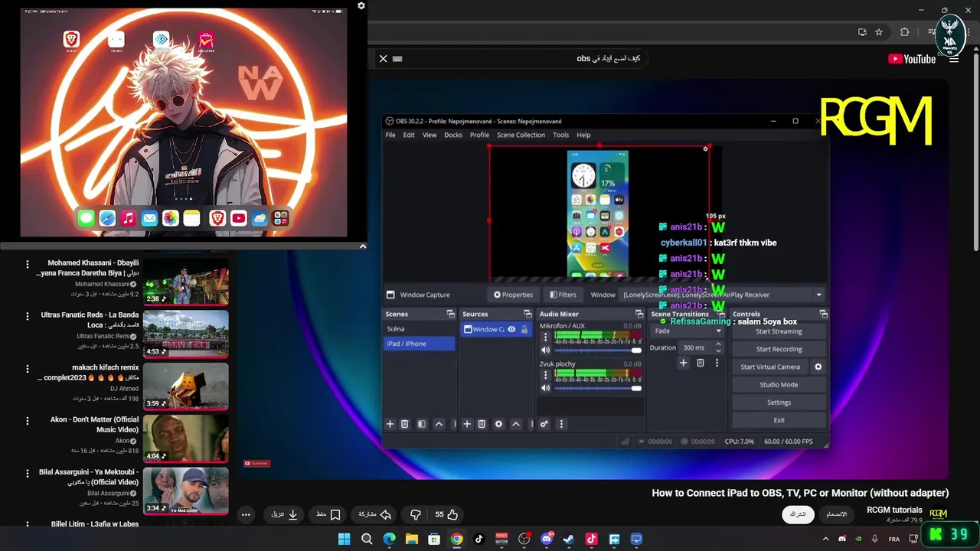Viewport: 980px width, 551px height.
Task: Tap the Photos app in iPad dock
Action: (x=170, y=218)
